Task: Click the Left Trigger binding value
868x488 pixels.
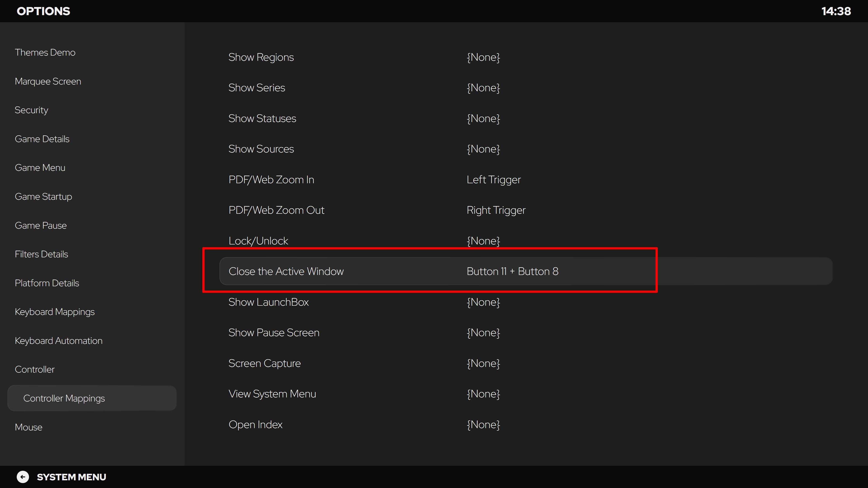Action: 494,180
